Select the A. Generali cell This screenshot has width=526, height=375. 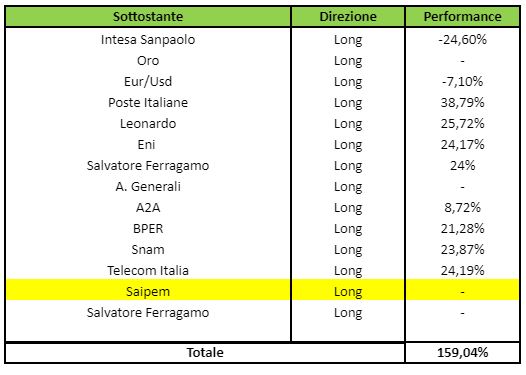tap(148, 186)
